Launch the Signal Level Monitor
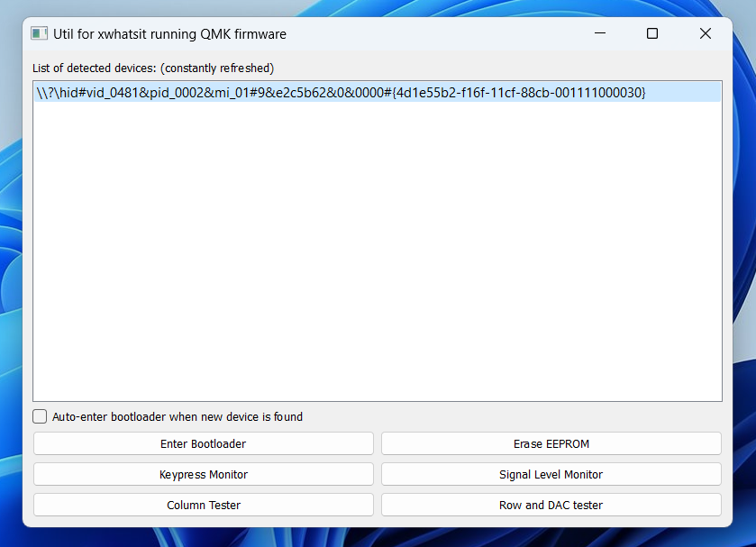The width and height of the screenshot is (756, 547). tap(551, 474)
